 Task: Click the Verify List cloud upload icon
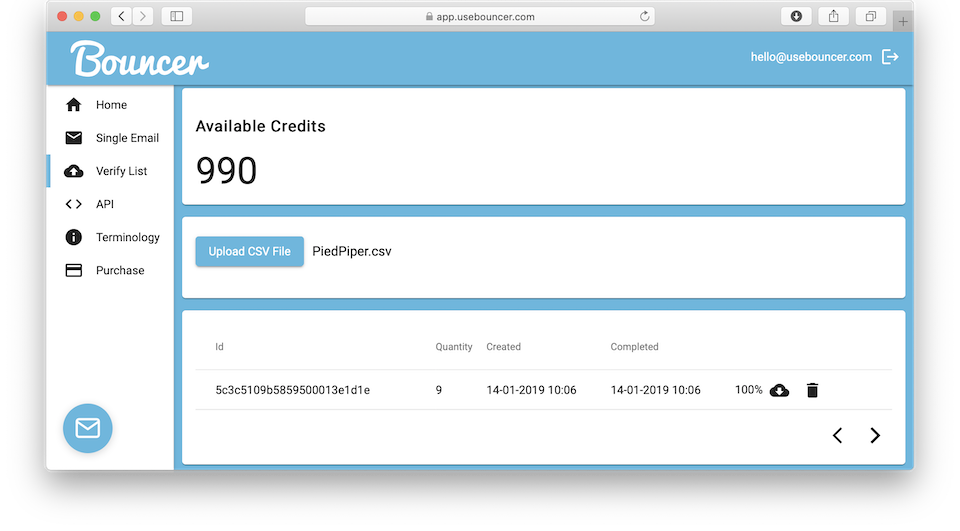73,171
